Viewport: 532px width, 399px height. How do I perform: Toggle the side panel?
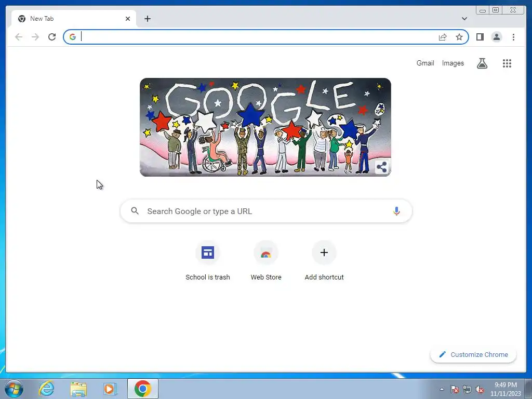coord(480,37)
